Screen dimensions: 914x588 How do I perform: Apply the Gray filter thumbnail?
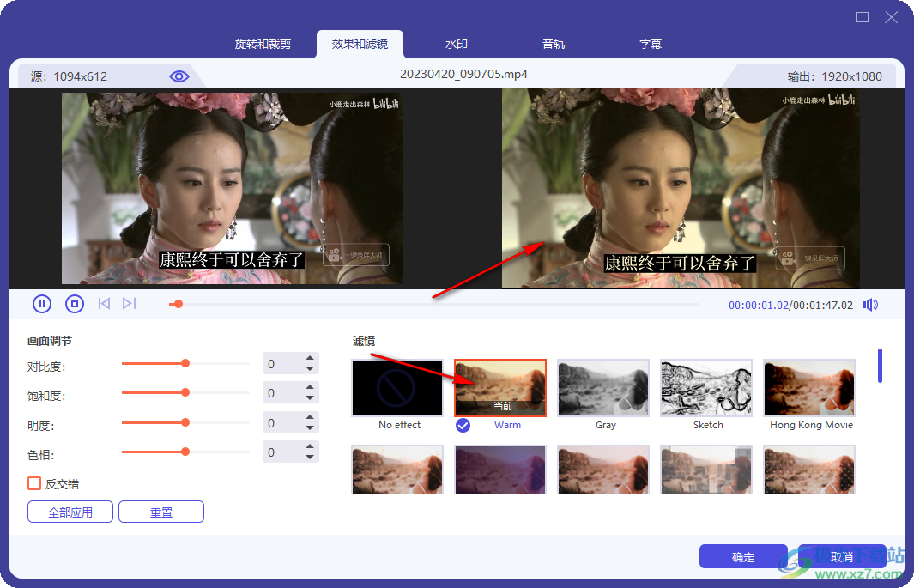tap(603, 388)
